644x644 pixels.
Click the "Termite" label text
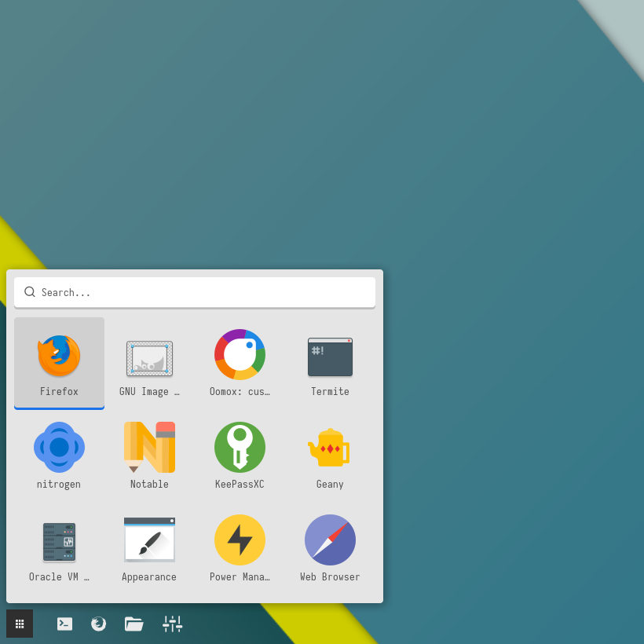click(330, 391)
